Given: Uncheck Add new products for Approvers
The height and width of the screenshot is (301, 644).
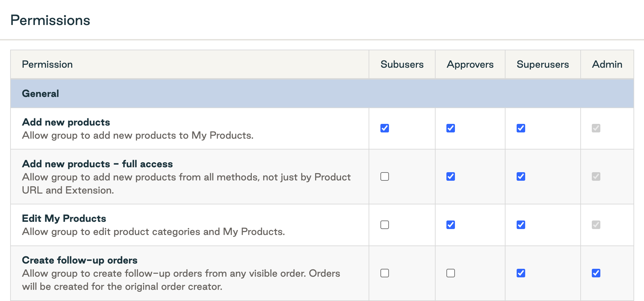Looking at the screenshot, I should [451, 128].
